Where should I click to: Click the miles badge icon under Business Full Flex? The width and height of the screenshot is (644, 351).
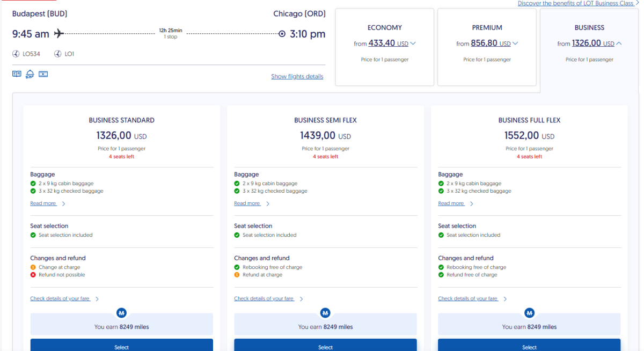pyautogui.click(x=529, y=312)
